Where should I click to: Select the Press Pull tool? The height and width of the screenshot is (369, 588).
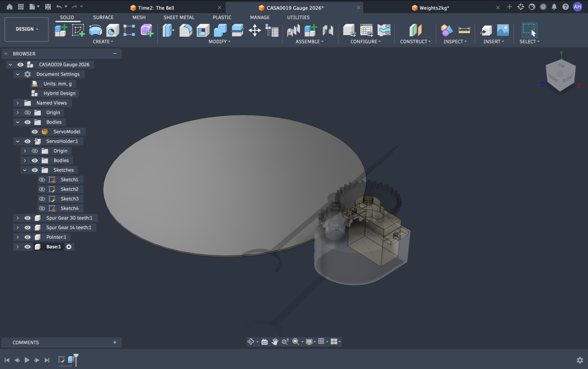click(168, 30)
